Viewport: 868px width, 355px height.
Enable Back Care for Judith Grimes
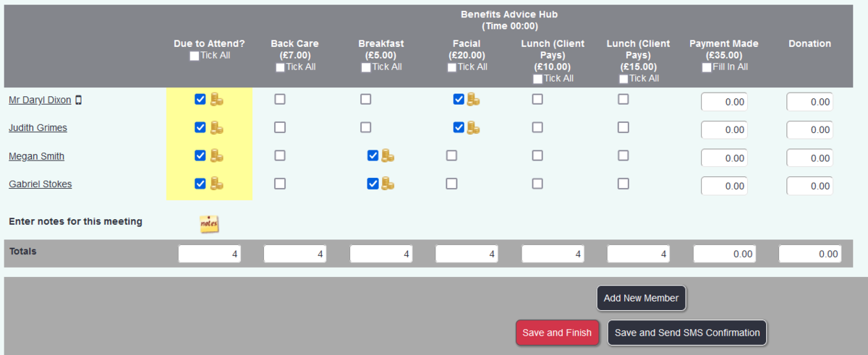(280, 127)
